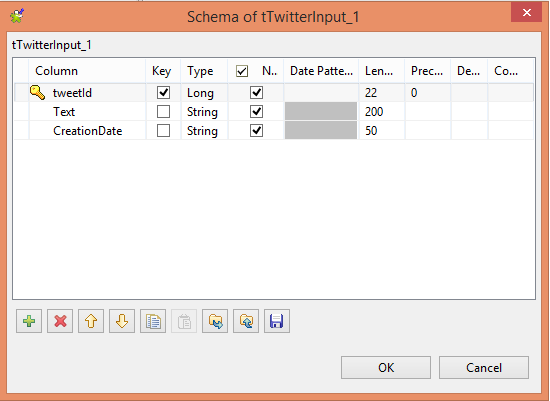The image size is (550, 401).
Task: Click the key icon beside tweetId
Action: tap(37, 92)
